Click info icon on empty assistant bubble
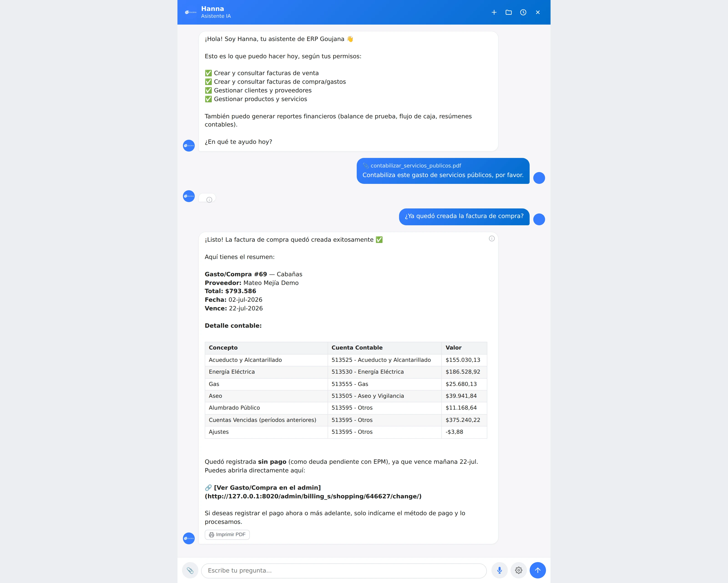 [x=209, y=200]
